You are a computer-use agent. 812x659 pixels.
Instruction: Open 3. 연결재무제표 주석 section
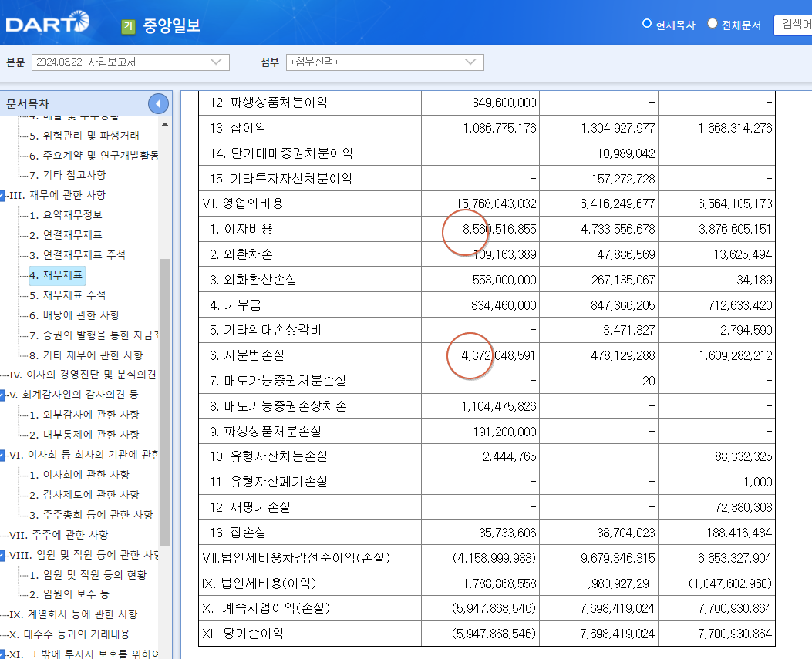77,254
